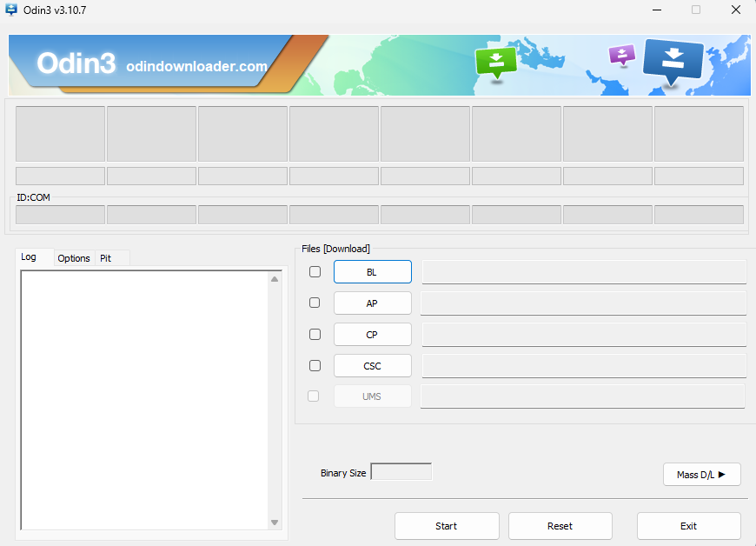The width and height of the screenshot is (756, 546).
Task: Click the BL file path field
Action: (x=584, y=272)
